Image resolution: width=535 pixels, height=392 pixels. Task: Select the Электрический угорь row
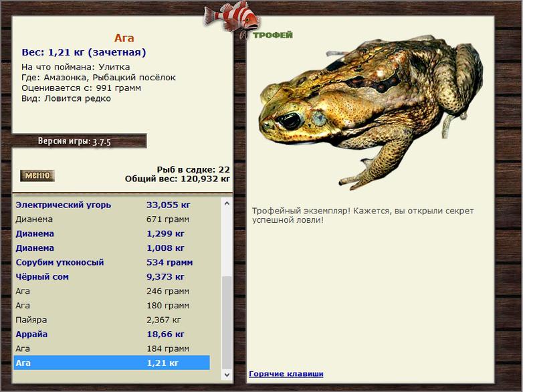[x=112, y=205]
